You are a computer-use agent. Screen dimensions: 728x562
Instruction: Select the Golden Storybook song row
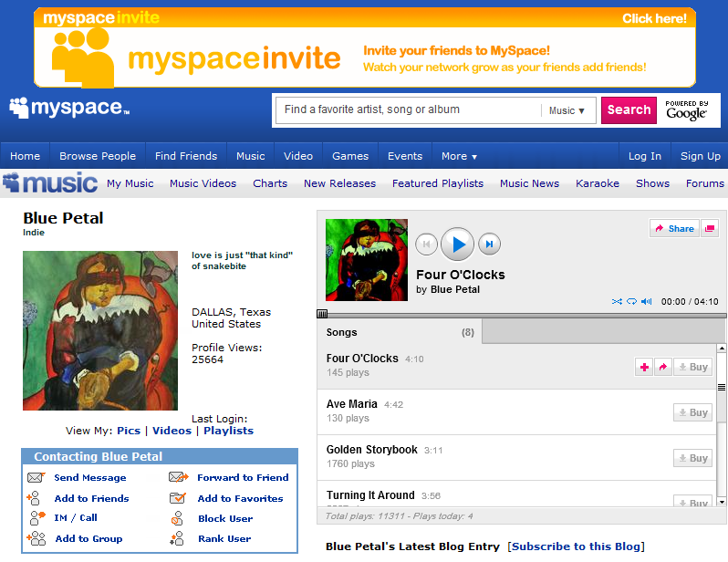[x=516, y=457]
